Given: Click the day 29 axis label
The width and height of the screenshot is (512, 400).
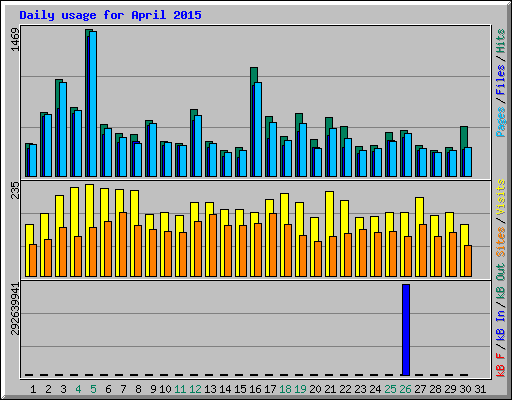Looking at the screenshot, I should [x=450, y=389].
